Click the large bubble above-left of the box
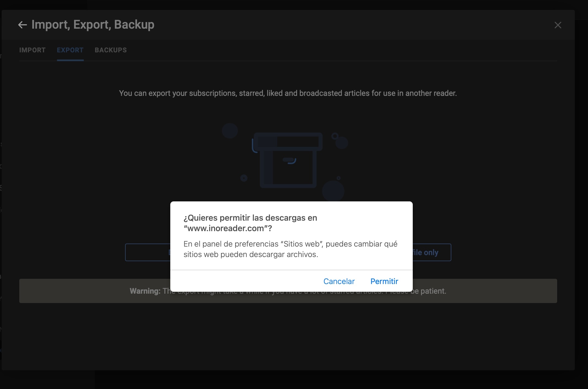This screenshot has height=389, width=588. coord(230,131)
